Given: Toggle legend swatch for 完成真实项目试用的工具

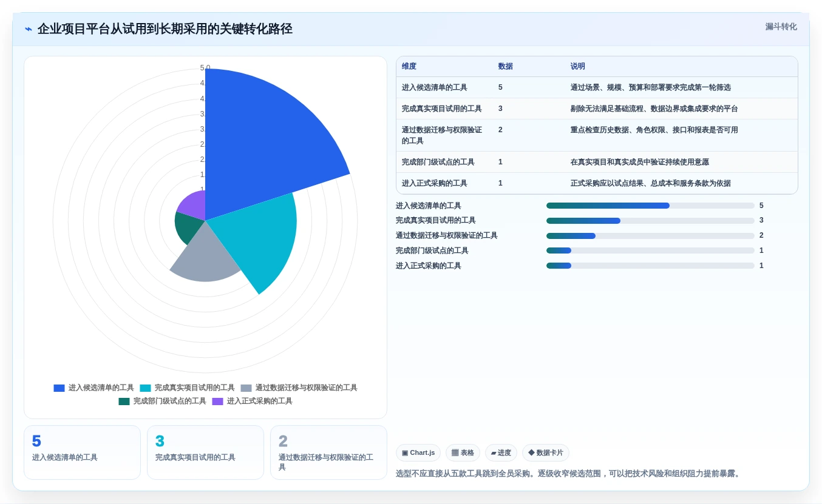Looking at the screenshot, I should (x=145, y=388).
